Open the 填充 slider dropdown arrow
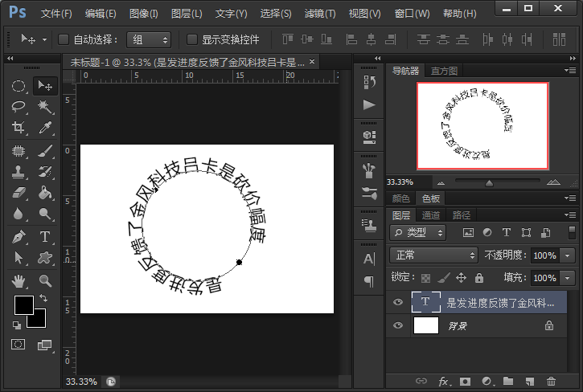 [568, 278]
